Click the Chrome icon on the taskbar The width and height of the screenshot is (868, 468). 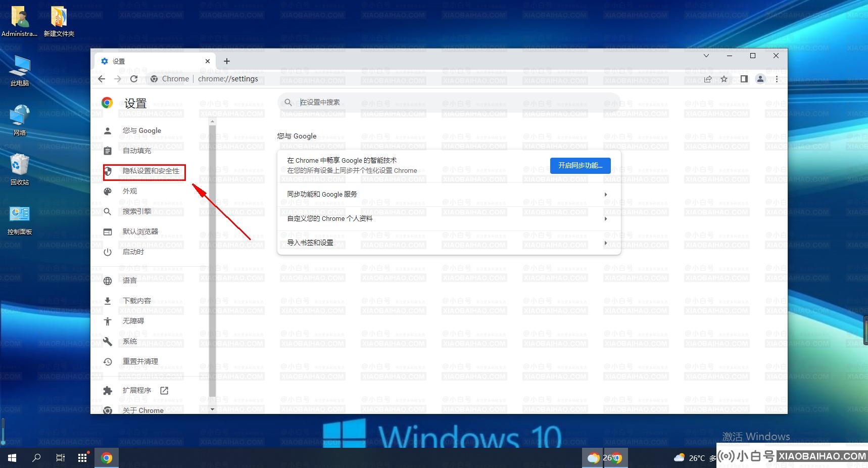click(107, 458)
